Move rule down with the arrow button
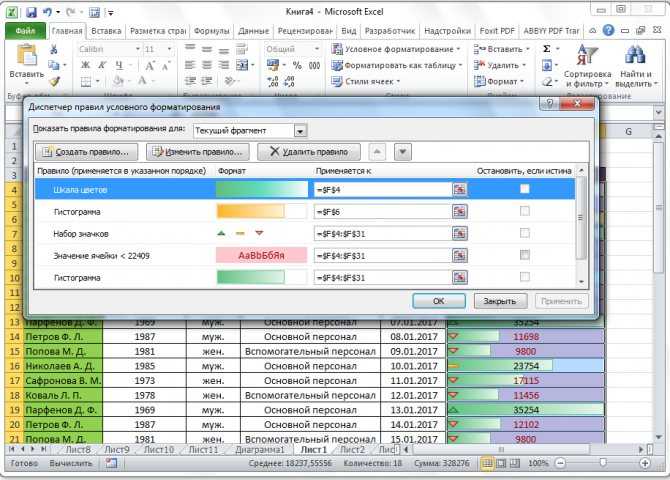 [x=403, y=151]
